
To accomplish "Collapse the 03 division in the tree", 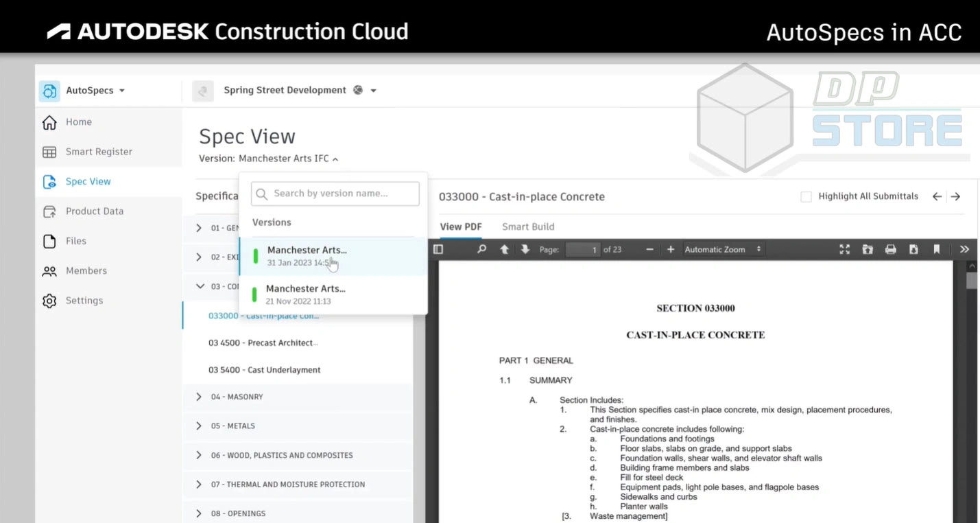I will click(x=200, y=286).
